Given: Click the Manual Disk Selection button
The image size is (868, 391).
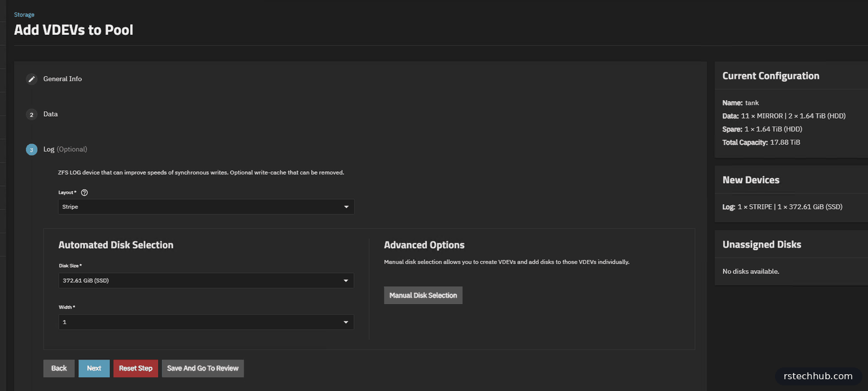Looking at the screenshot, I should tap(423, 295).
